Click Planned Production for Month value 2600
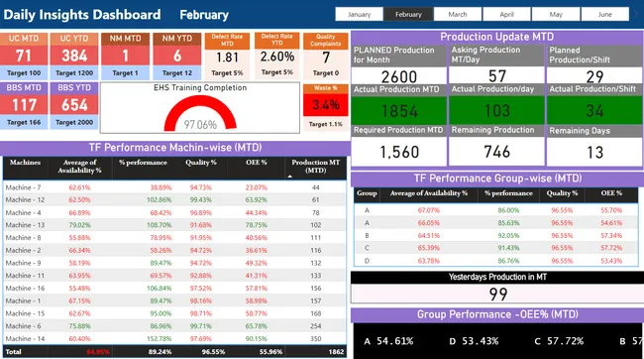Screen dimensions: 644x359 coord(399,76)
